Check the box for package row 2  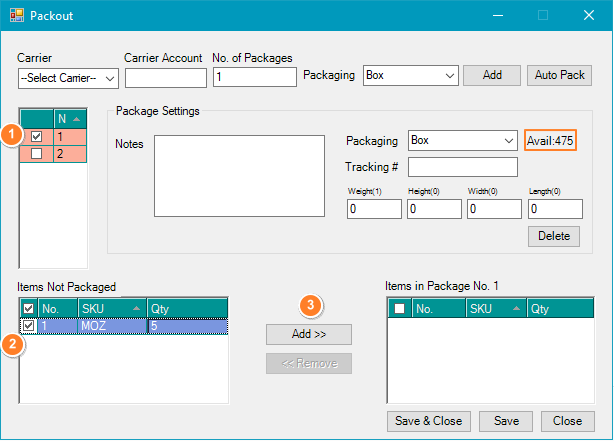[x=36, y=154]
